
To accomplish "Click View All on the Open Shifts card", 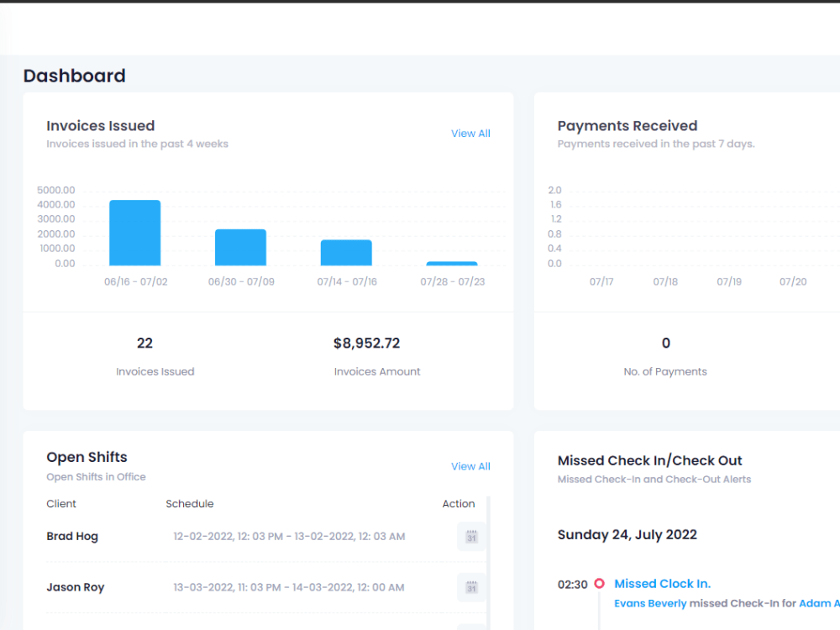I will (470, 466).
